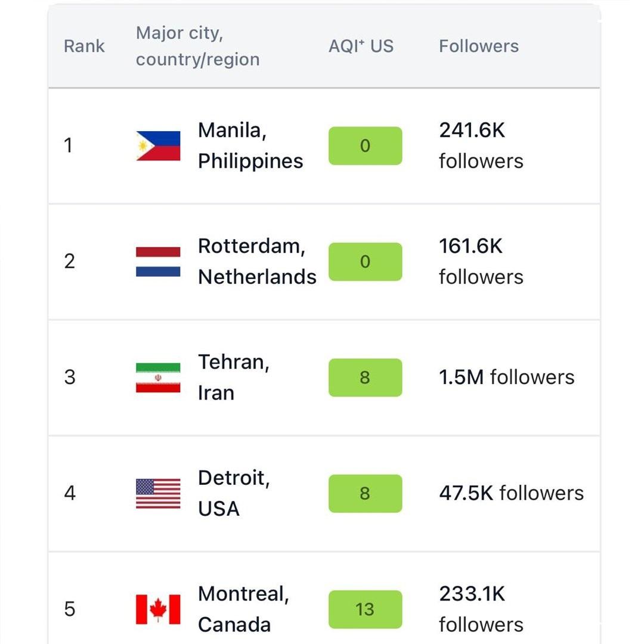Image resolution: width=644 pixels, height=644 pixels.
Task: Click the Philippines flag icon
Action: (159, 145)
